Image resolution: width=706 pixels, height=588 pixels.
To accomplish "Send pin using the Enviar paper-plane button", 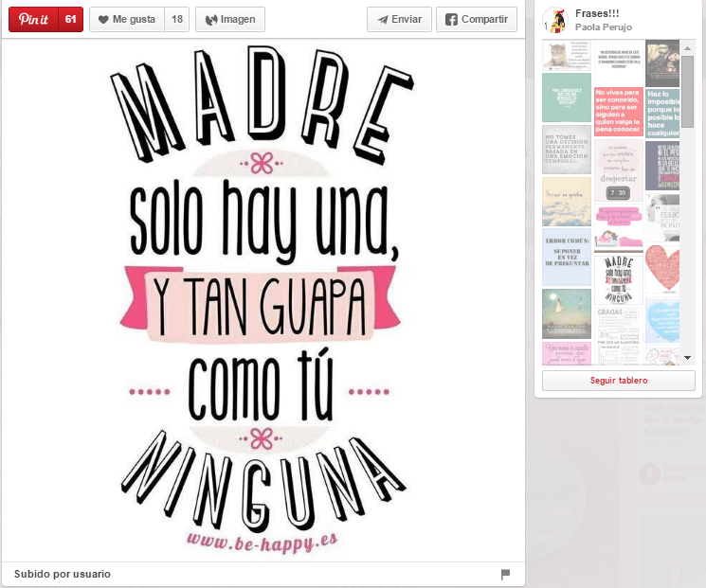I will click(x=399, y=19).
